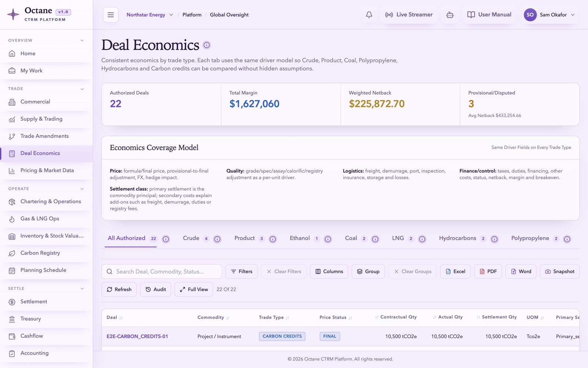Screen dimensions: 588x368
Task: Open the Audit history
Action: tap(155, 290)
